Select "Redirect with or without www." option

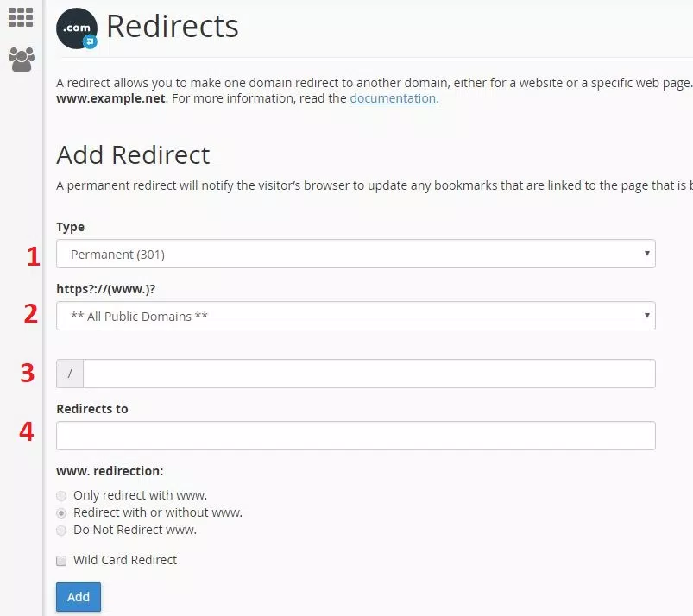[x=61, y=513]
